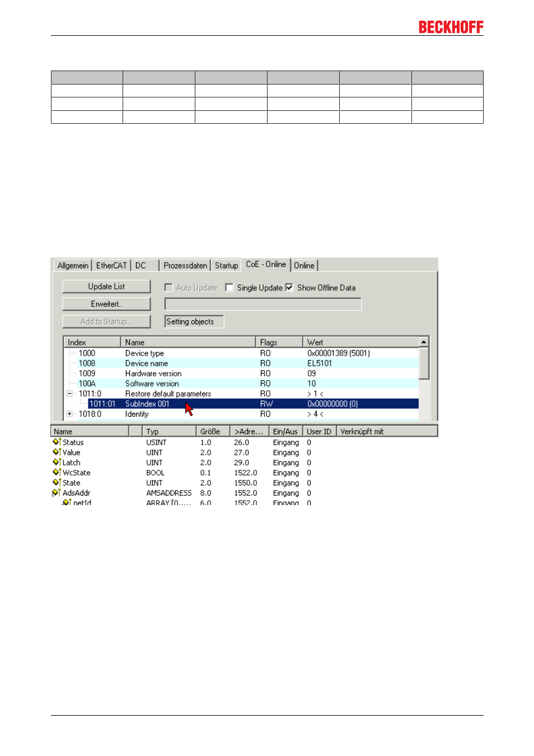Click the Erweitert.. button

106,304
